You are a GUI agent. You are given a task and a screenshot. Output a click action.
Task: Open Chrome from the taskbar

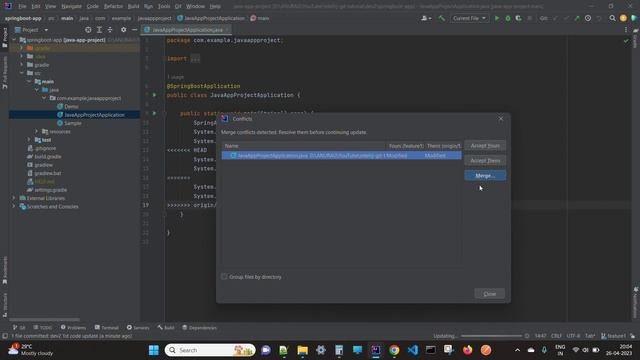pos(394,350)
